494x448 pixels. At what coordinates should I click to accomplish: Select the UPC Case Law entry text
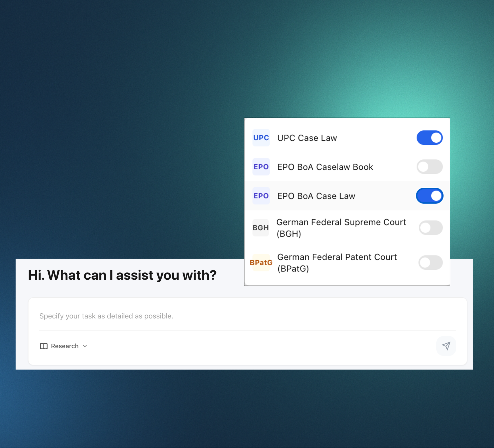[307, 138]
